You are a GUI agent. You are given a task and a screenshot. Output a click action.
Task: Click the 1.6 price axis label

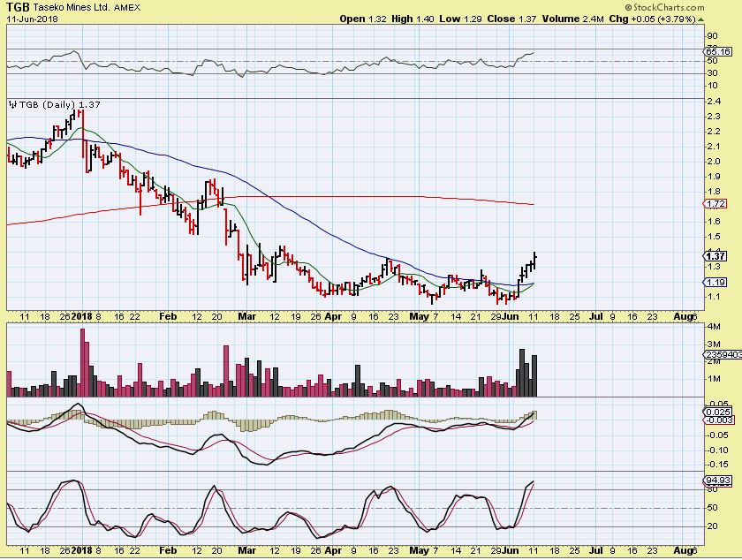pos(714,222)
